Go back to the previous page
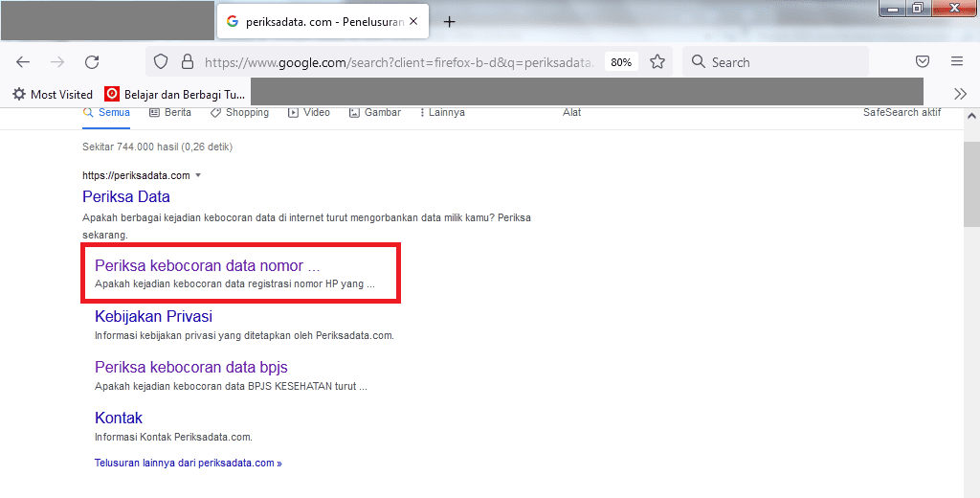Viewport: 980px width, 498px height. pos(23,62)
